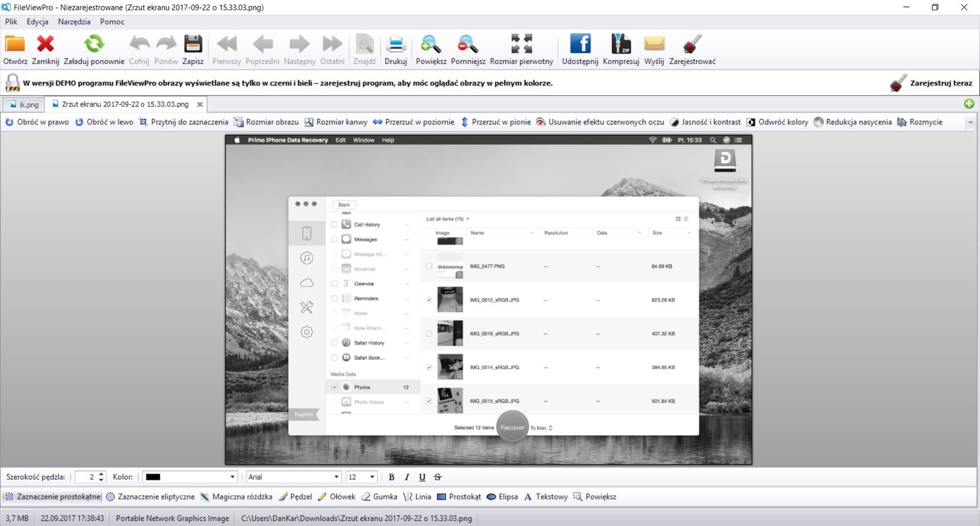
Task: Open Rozmiar obrazu image size tool
Action: tap(266, 122)
